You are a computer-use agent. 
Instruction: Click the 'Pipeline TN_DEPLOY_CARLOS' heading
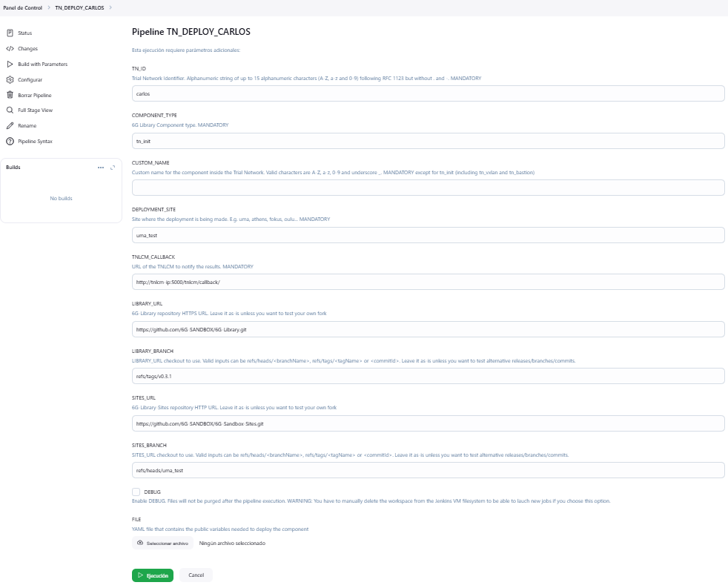click(191, 32)
